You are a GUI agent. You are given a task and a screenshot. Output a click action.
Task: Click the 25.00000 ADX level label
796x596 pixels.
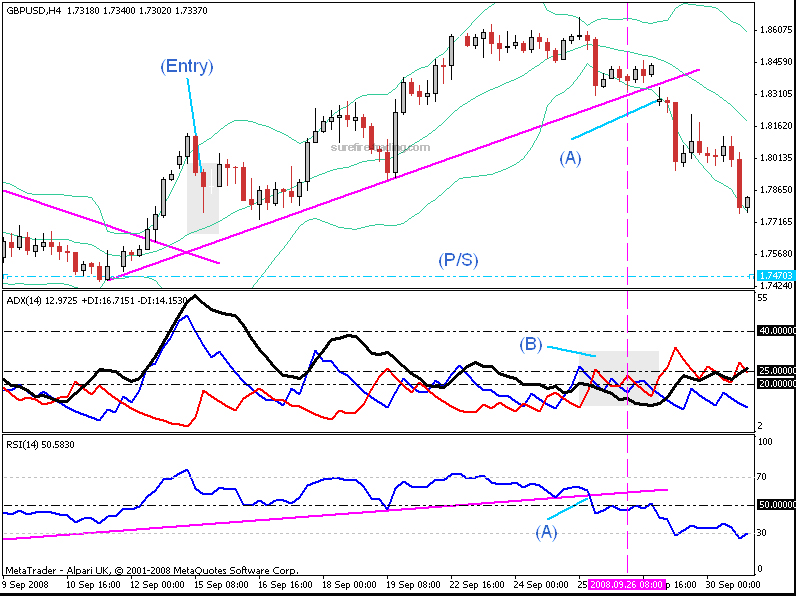pos(776,371)
